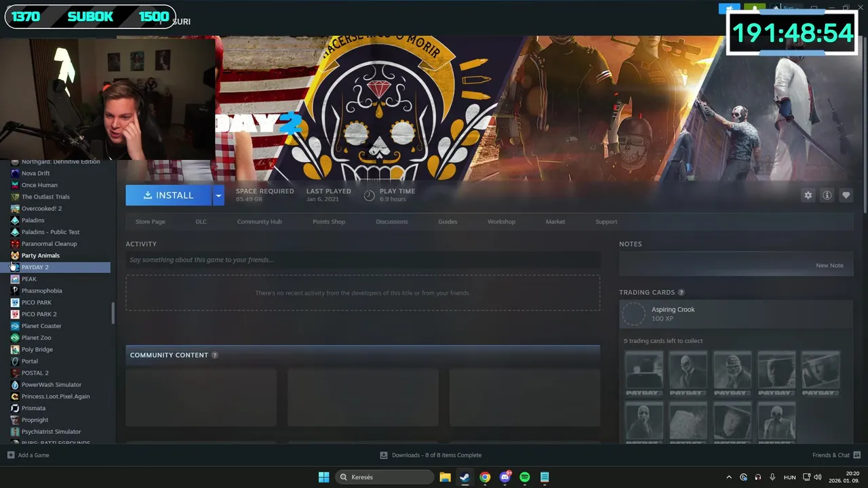868x488 pixels.
Task: Select Nova Drift in the library list
Action: tap(35, 174)
